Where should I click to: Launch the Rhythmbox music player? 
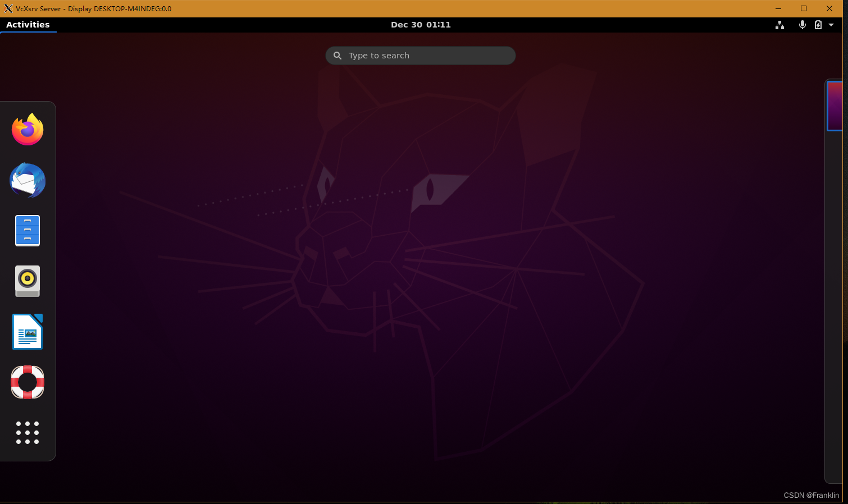(27, 281)
